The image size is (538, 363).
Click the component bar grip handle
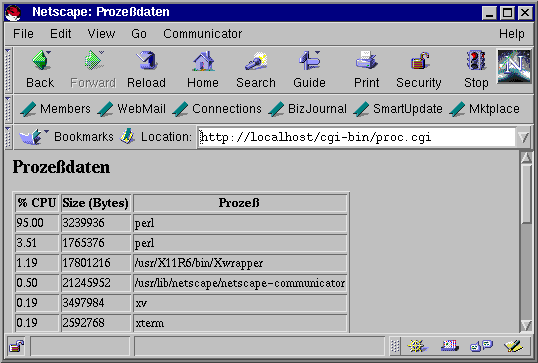tap(395, 346)
